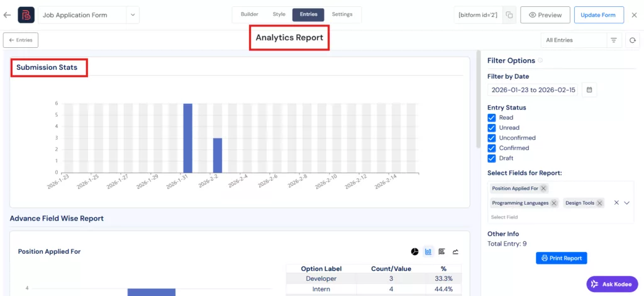This screenshot has height=296, width=644.
Task: Click the shorter 2026-2-2 chart bar
Action: coord(218,156)
